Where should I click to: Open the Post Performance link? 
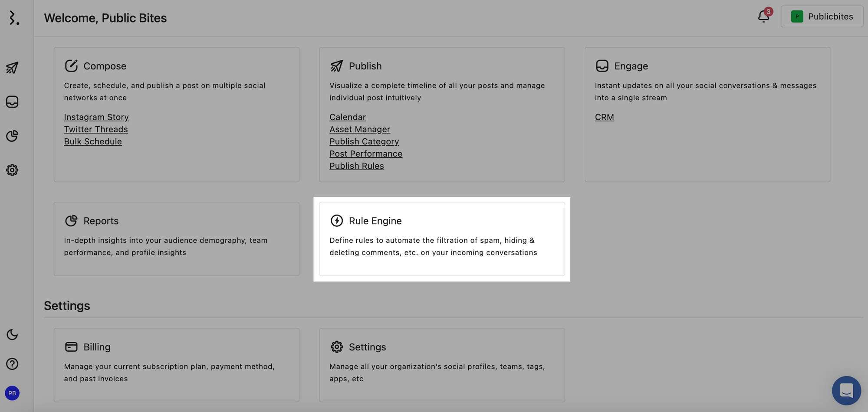(365, 154)
